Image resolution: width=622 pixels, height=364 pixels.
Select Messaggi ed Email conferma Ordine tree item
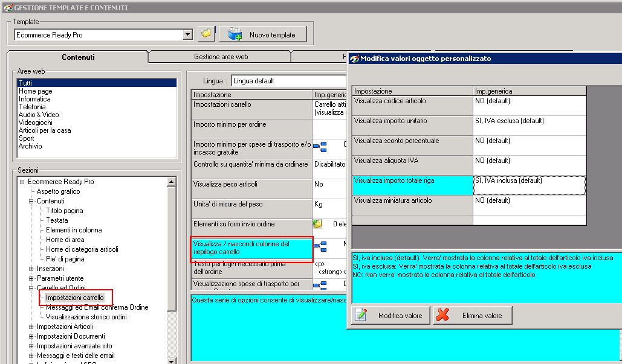(97, 307)
